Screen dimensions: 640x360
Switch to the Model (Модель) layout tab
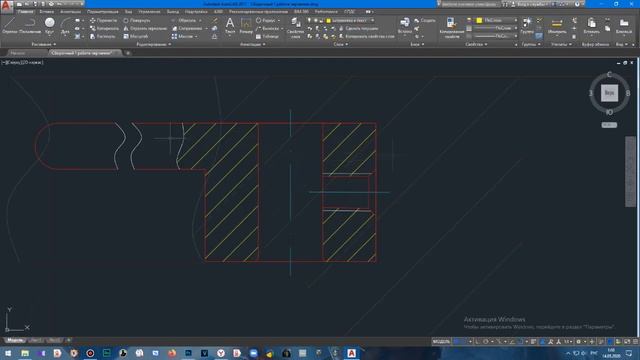[15, 340]
